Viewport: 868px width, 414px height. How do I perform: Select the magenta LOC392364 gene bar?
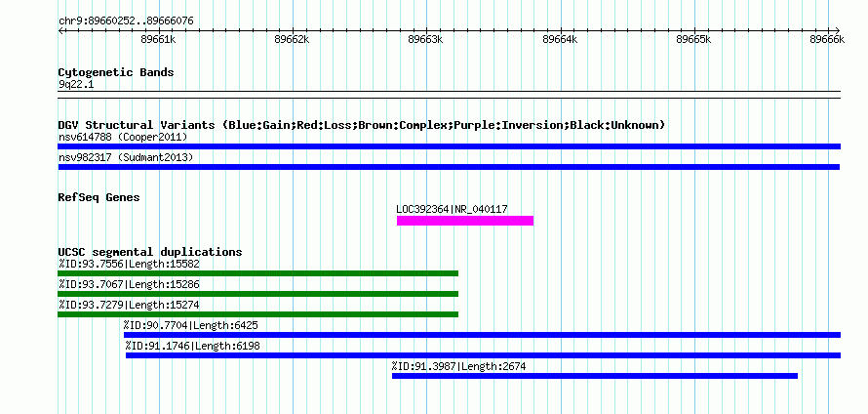465,221
